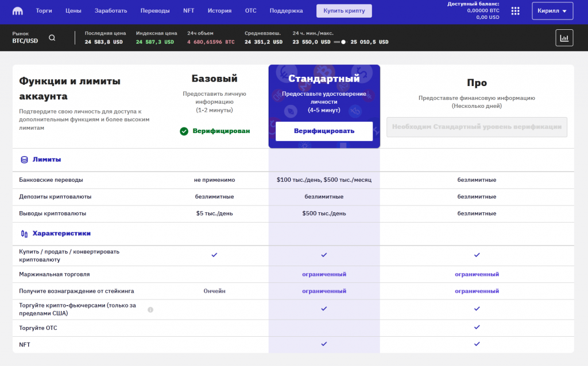Open the market search magnifier icon
The image size is (588, 366).
tap(52, 38)
